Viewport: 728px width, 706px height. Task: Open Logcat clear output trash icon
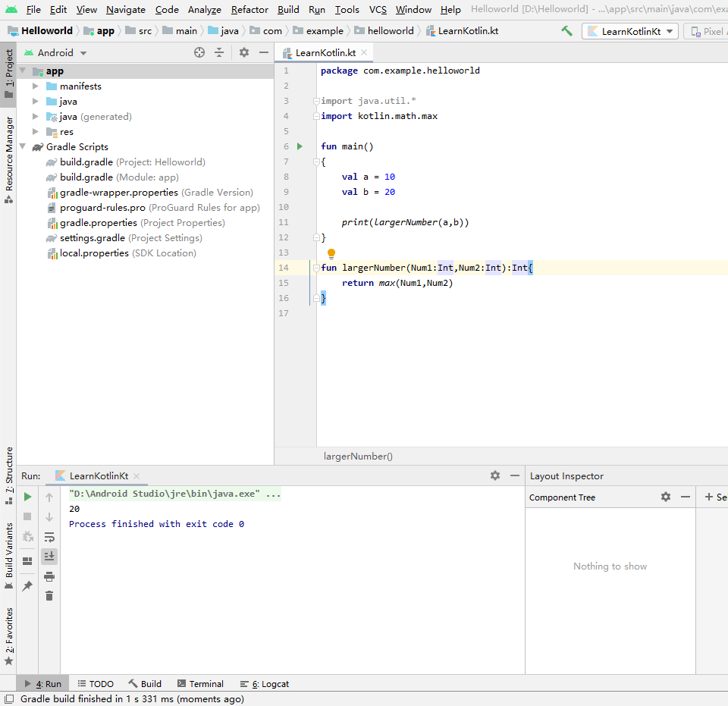tap(49, 595)
